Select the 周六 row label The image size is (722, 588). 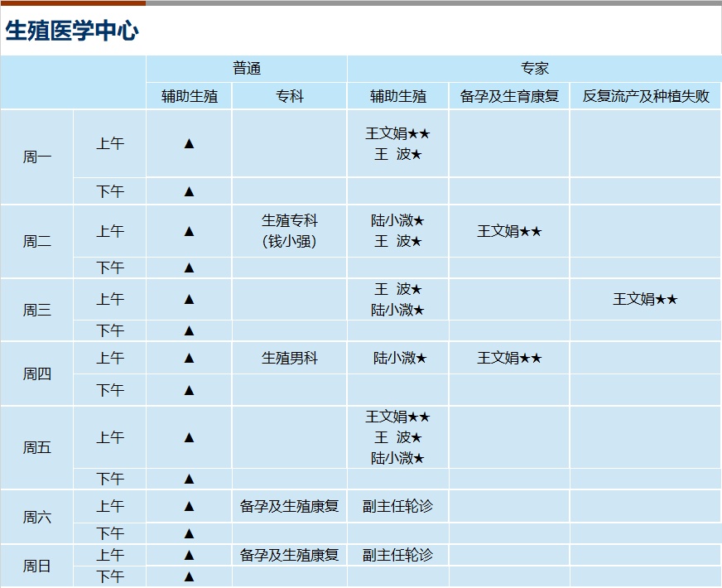pyautogui.click(x=36, y=517)
